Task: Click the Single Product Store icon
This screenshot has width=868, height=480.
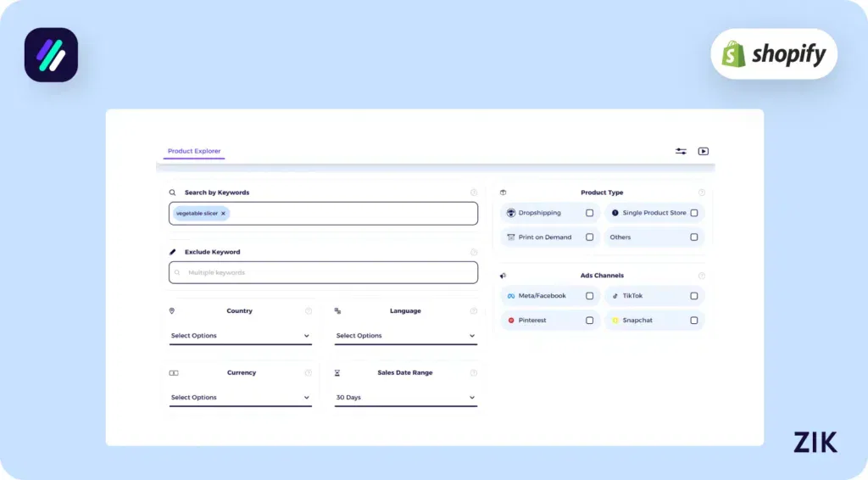Action: [x=615, y=213]
